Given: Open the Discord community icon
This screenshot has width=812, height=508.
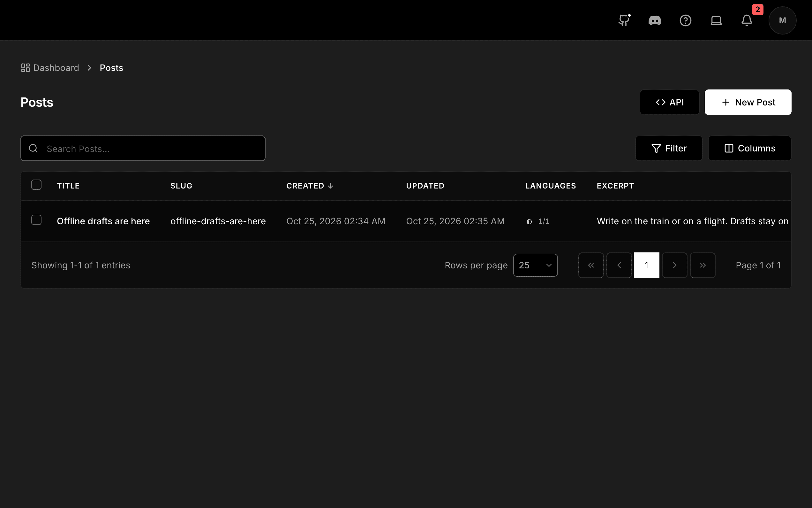Looking at the screenshot, I should click(x=655, y=20).
